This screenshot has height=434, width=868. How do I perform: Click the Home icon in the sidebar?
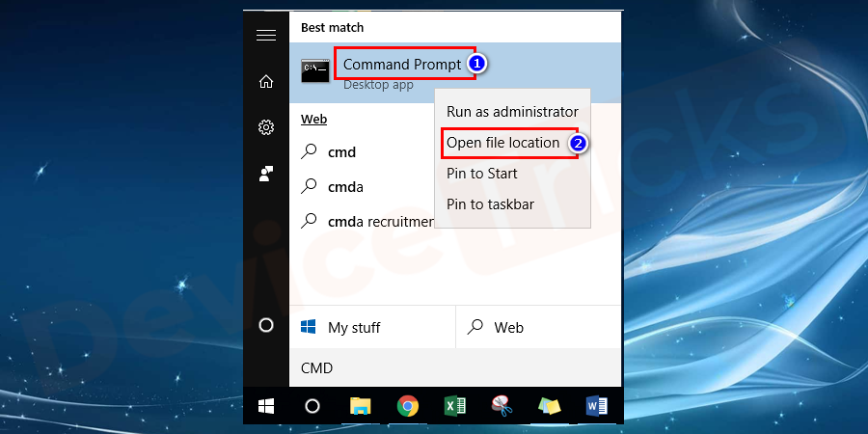coord(266,81)
